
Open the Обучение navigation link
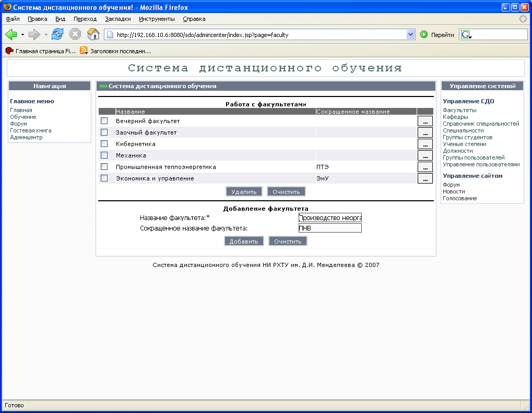[x=23, y=117]
